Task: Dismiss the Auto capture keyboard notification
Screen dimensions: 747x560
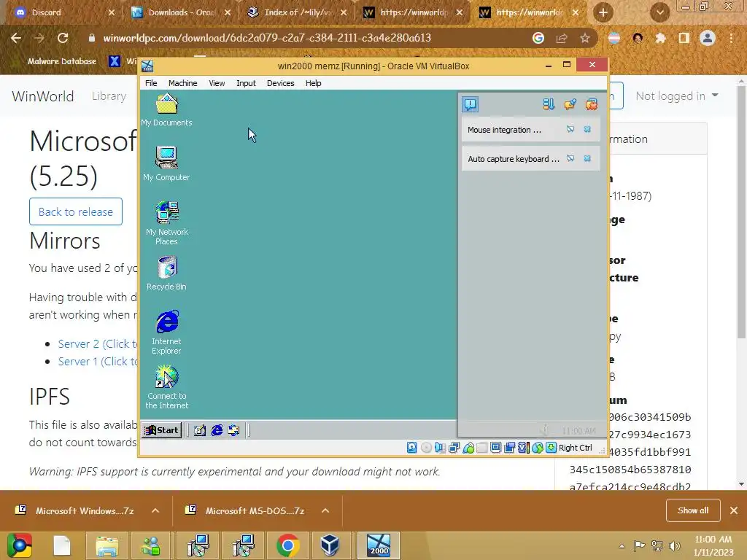Action: point(587,158)
